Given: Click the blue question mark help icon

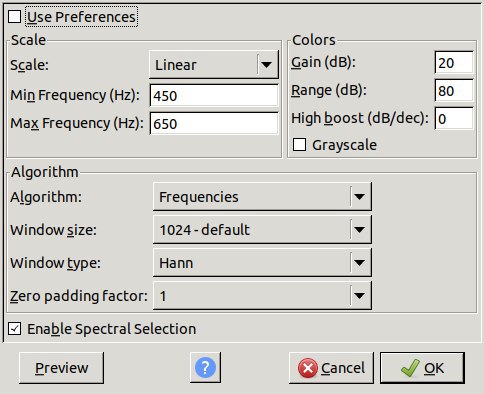Looking at the screenshot, I should [x=205, y=368].
